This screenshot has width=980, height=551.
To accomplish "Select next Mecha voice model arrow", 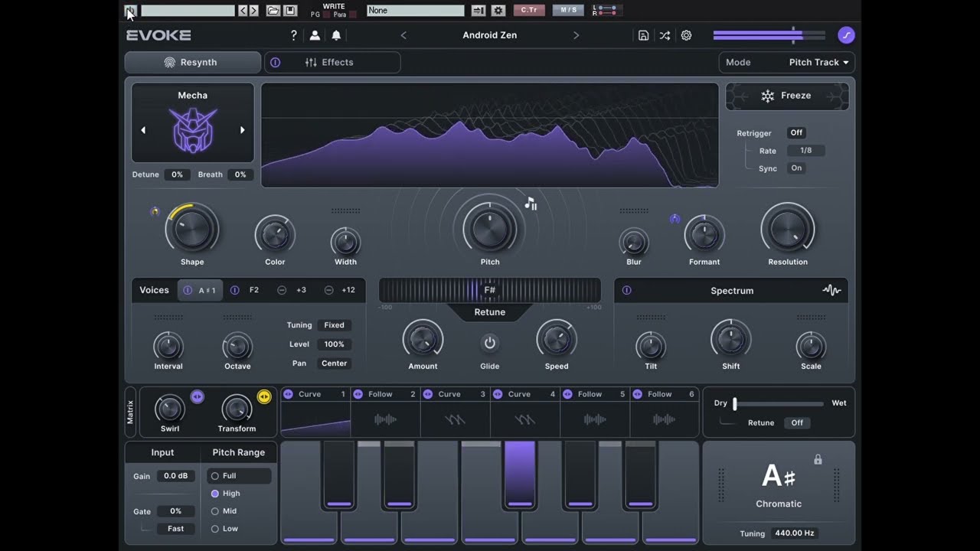I will (x=243, y=130).
